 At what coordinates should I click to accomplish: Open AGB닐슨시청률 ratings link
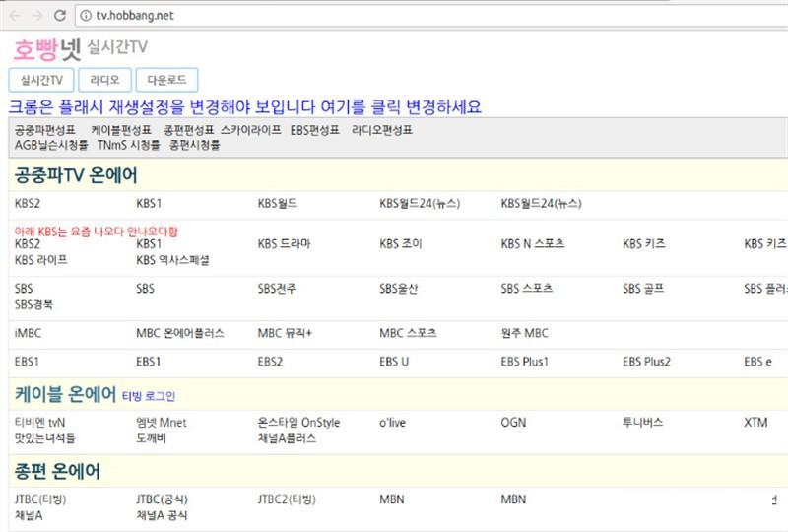pyautogui.click(x=51, y=145)
